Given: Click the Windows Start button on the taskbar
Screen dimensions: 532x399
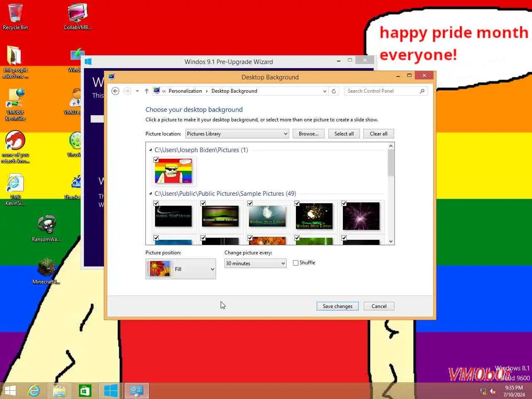Looking at the screenshot, I should (x=10, y=391).
